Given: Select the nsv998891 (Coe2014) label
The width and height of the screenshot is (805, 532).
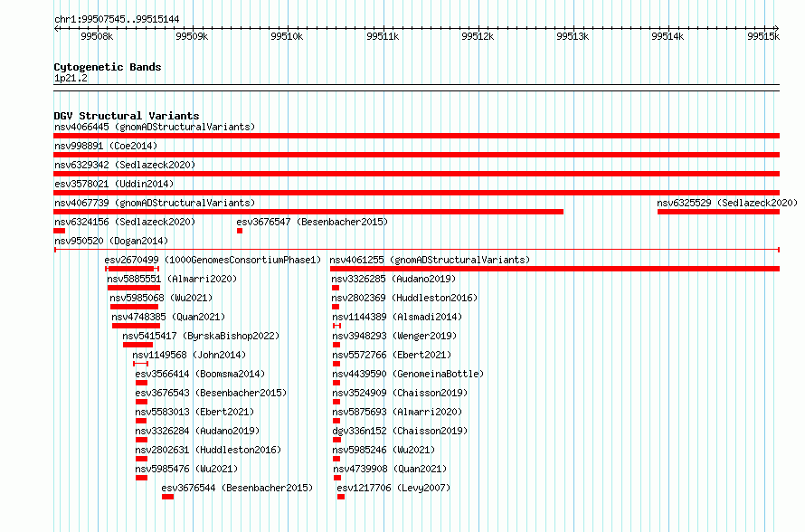Looking at the screenshot, I should click(106, 146).
